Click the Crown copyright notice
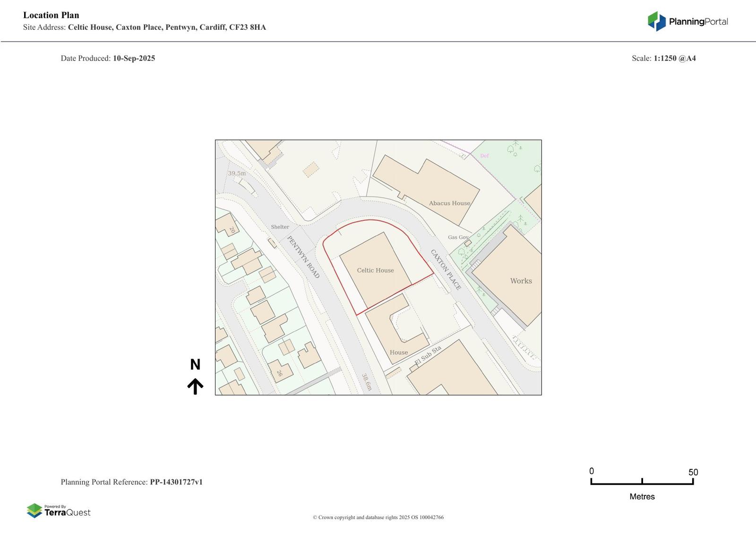 [x=378, y=518]
